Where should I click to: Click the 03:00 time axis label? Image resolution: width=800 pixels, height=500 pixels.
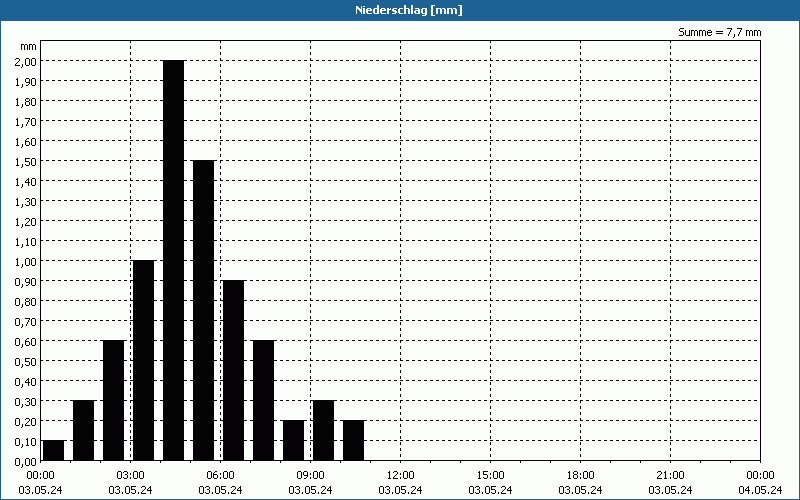(131, 476)
